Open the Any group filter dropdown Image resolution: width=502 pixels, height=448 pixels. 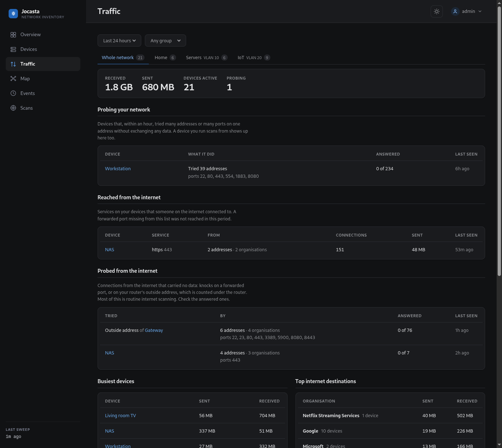pyautogui.click(x=165, y=41)
